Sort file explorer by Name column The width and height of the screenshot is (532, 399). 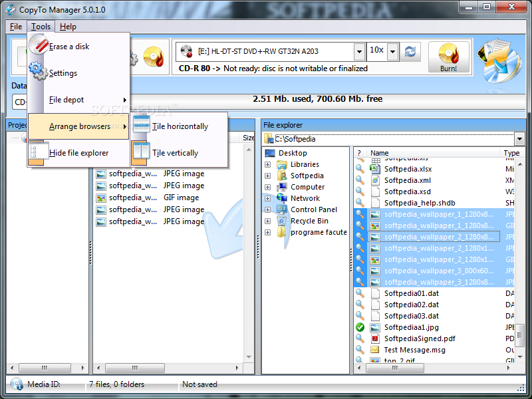(x=434, y=153)
